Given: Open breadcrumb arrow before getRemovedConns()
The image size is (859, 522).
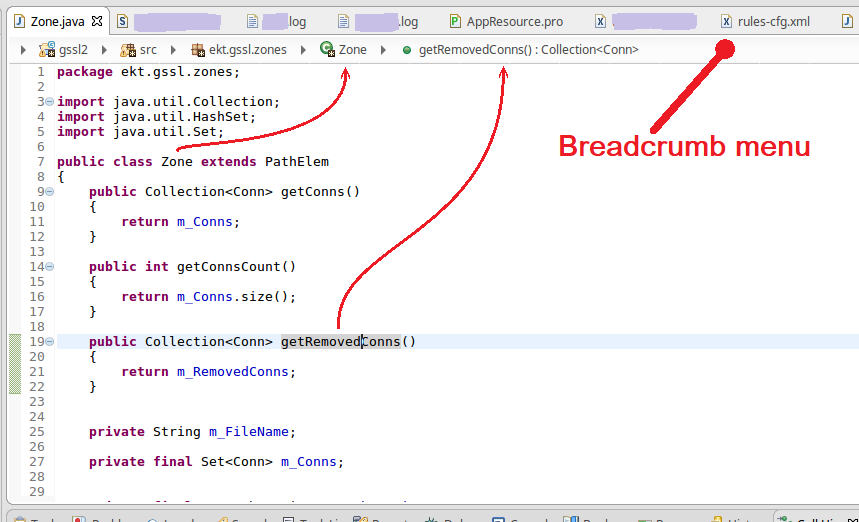Looking at the screenshot, I should point(385,49).
